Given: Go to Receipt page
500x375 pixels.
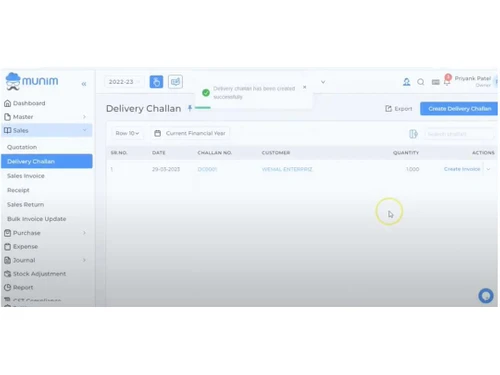Looking at the screenshot, I should pyautogui.click(x=18, y=190).
